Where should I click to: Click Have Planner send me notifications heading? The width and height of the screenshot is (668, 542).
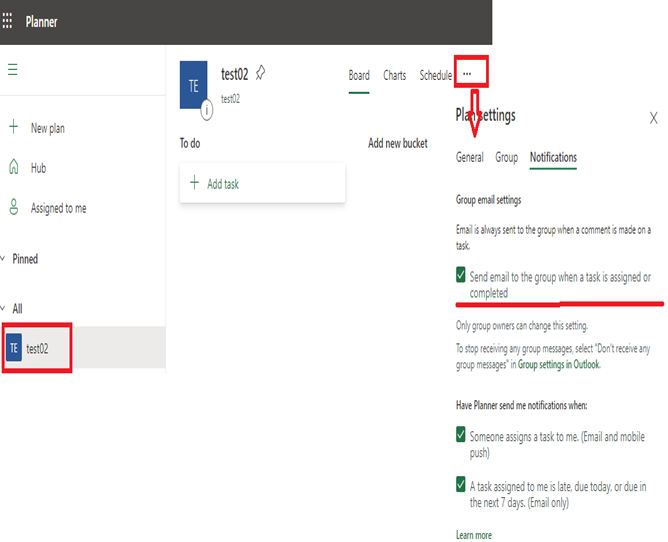pyautogui.click(x=521, y=405)
